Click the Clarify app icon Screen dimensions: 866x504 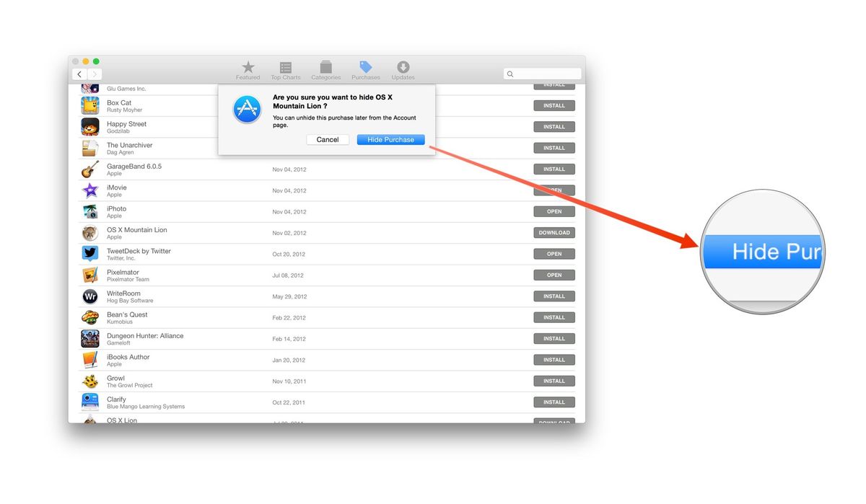click(x=90, y=402)
